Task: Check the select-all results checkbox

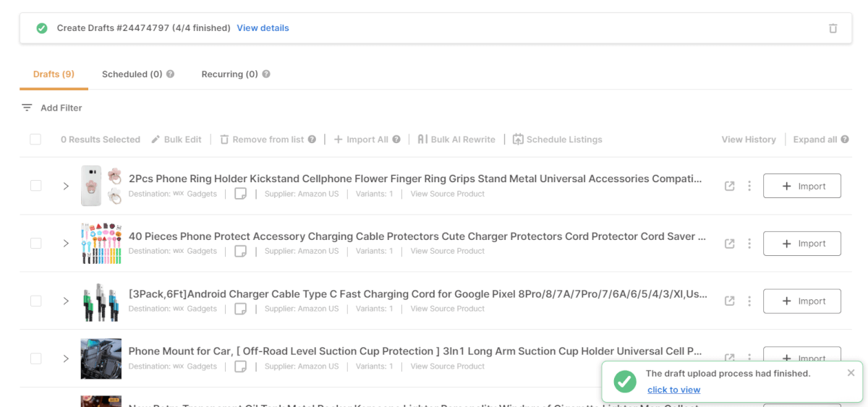Action: pyautogui.click(x=35, y=140)
